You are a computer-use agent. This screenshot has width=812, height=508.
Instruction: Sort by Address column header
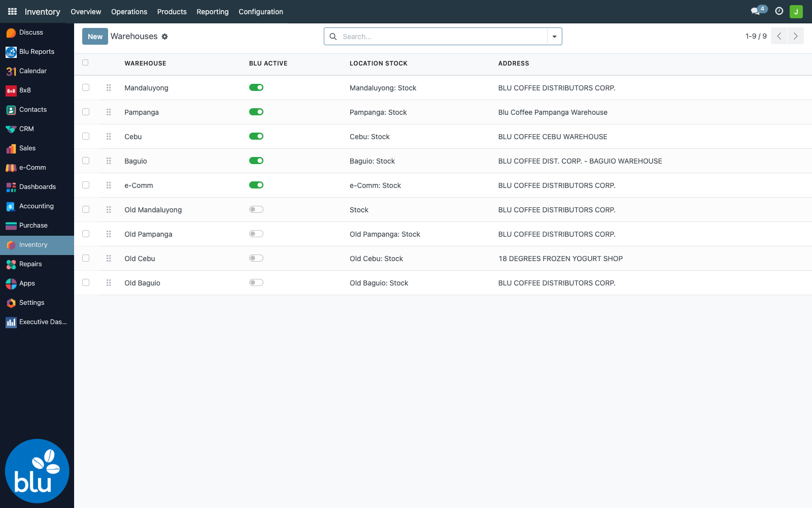514,63
